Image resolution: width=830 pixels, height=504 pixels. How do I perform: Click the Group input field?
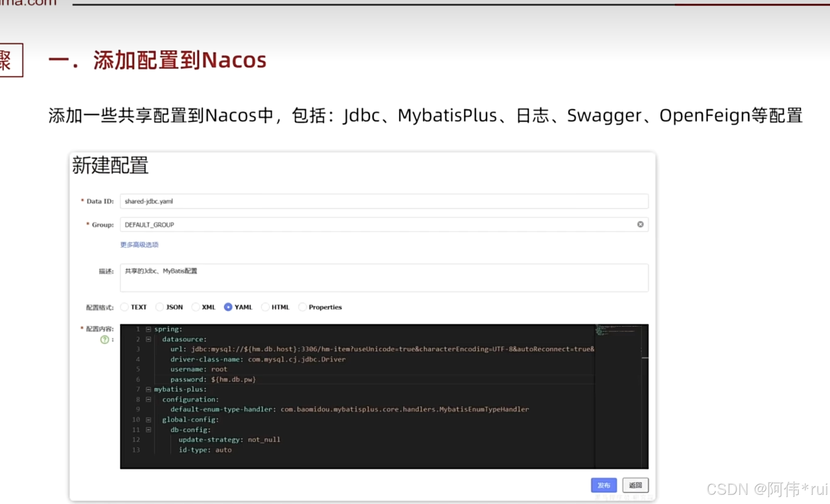[x=384, y=225]
